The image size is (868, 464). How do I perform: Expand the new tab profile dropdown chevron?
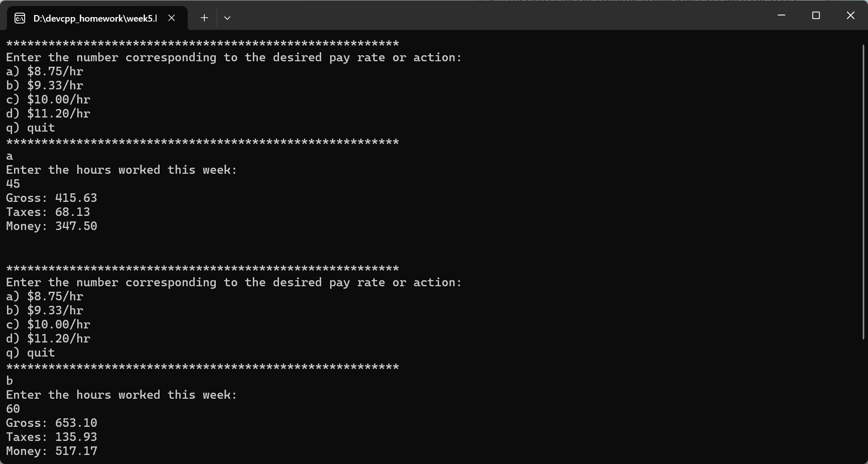(227, 18)
